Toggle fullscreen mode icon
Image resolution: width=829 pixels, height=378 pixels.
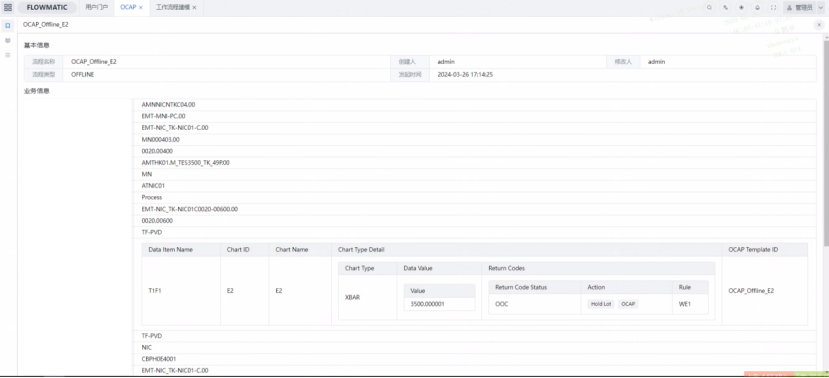coord(773,7)
